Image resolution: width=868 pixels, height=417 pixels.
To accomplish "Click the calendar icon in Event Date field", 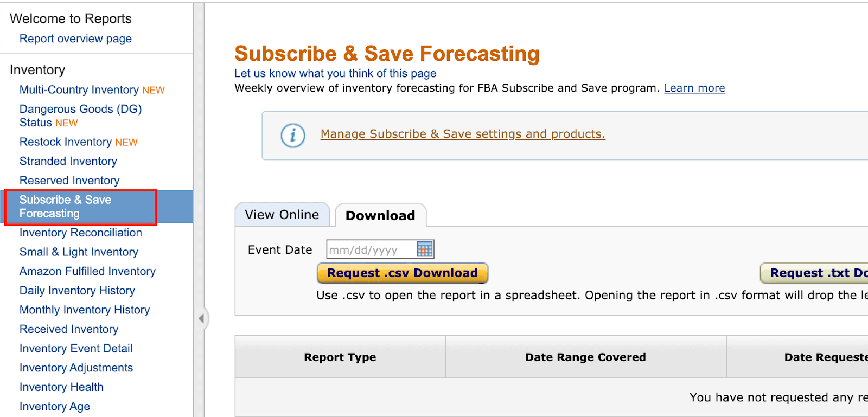I will click(x=425, y=249).
